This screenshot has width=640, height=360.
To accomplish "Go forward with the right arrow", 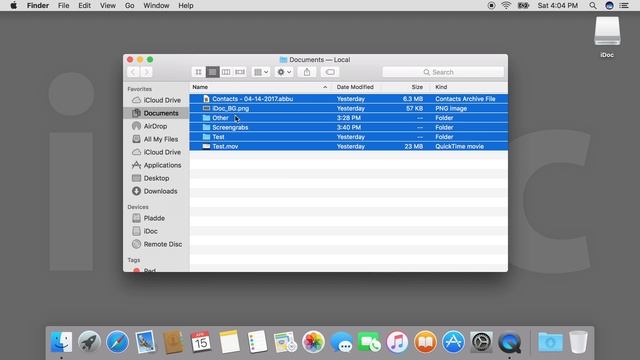I will [x=147, y=72].
